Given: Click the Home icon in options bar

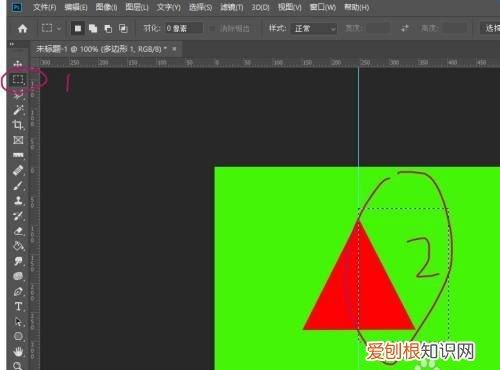Looking at the screenshot, I should [x=23, y=29].
